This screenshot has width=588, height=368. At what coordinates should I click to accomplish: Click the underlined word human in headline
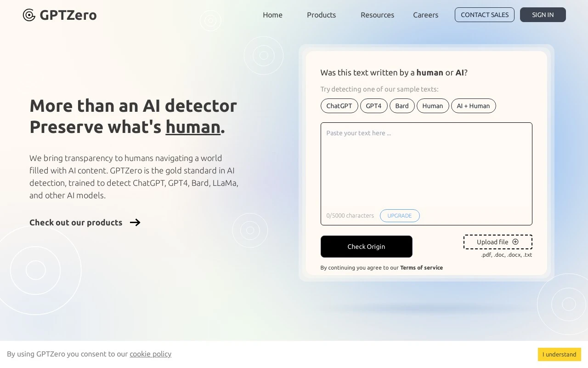193,127
